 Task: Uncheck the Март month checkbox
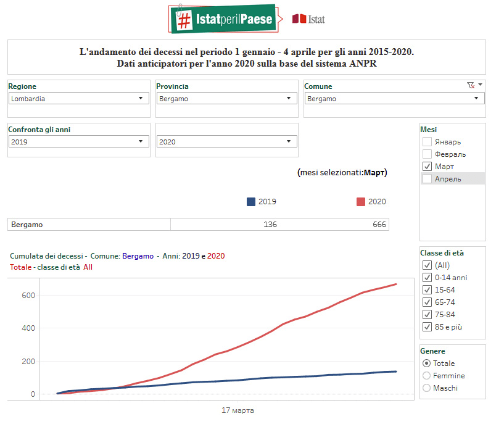click(x=427, y=167)
